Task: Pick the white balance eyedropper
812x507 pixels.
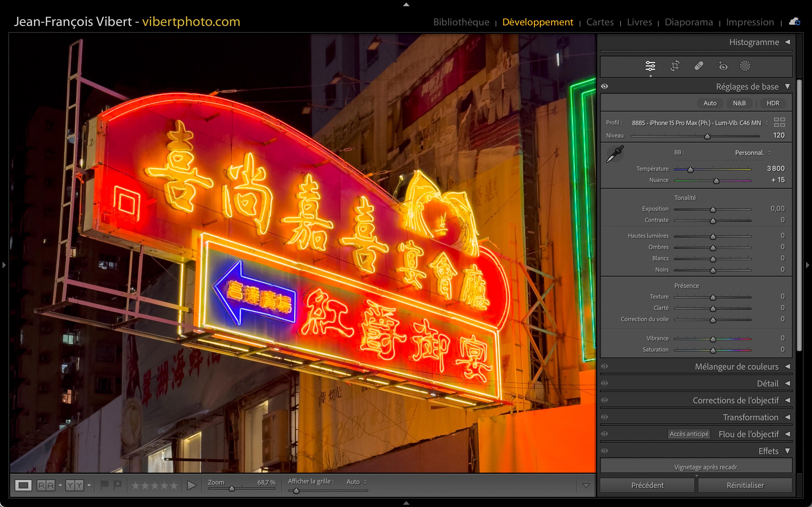Action: (x=615, y=154)
